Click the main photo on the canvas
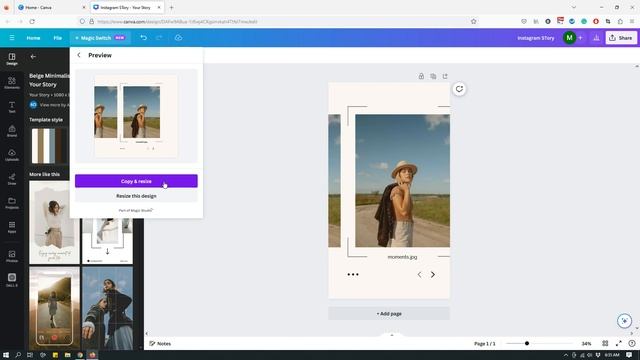The height and width of the screenshot is (360, 640). [402, 181]
